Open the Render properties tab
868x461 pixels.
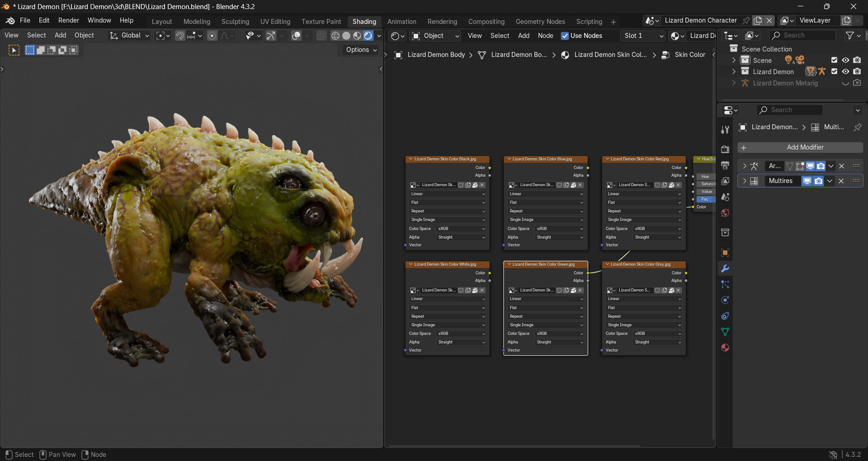point(725,149)
